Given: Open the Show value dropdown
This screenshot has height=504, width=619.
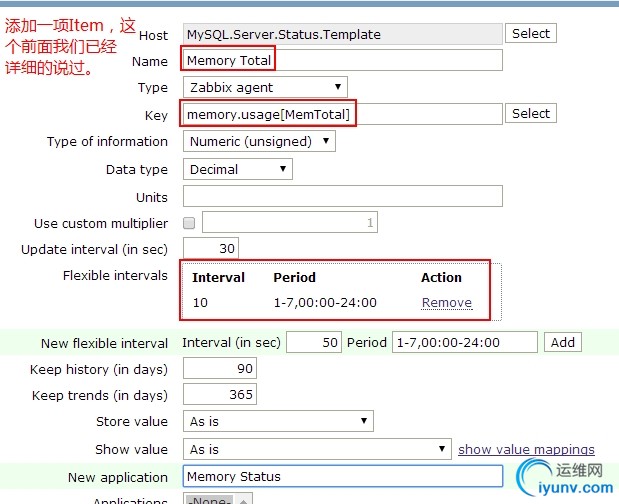Looking at the screenshot, I should point(317,449).
